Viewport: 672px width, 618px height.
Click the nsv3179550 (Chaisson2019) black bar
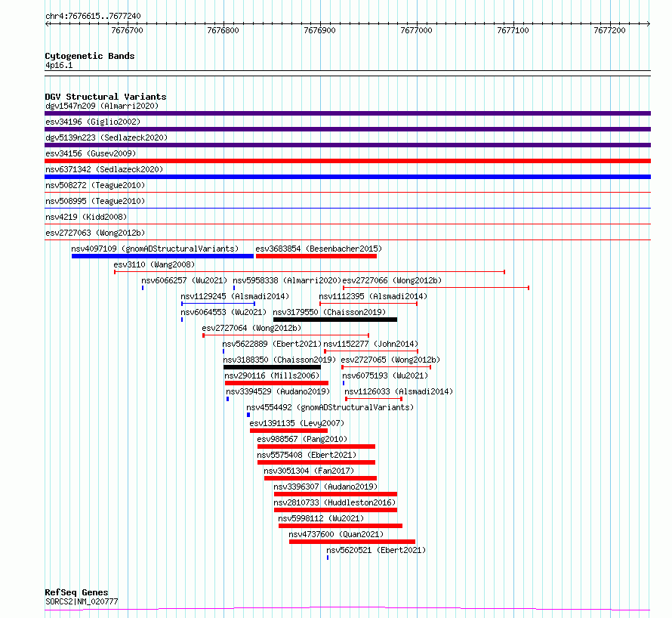(x=335, y=320)
